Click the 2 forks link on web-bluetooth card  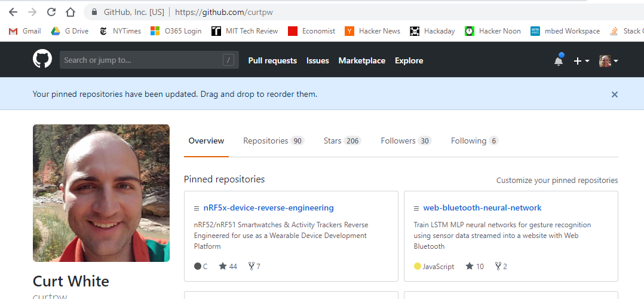point(501,267)
